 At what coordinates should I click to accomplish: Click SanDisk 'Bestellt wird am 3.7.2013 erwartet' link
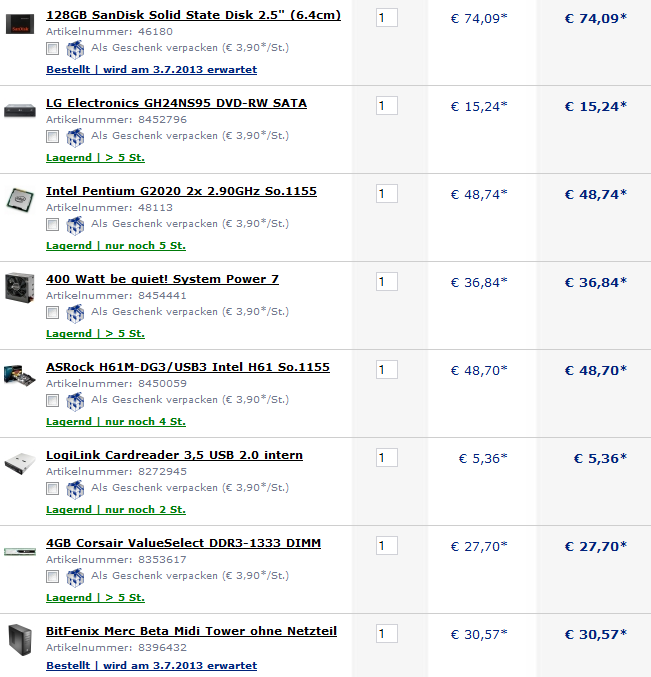pos(152,70)
